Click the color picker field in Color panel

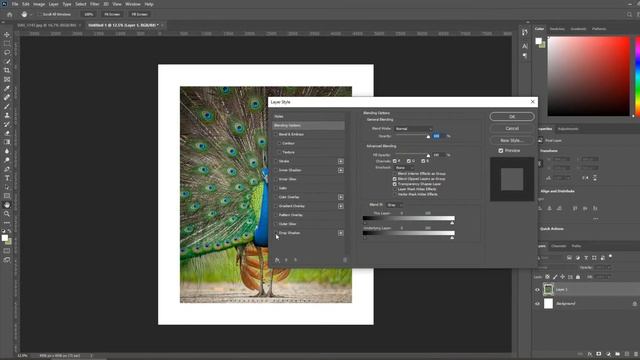coord(589,76)
